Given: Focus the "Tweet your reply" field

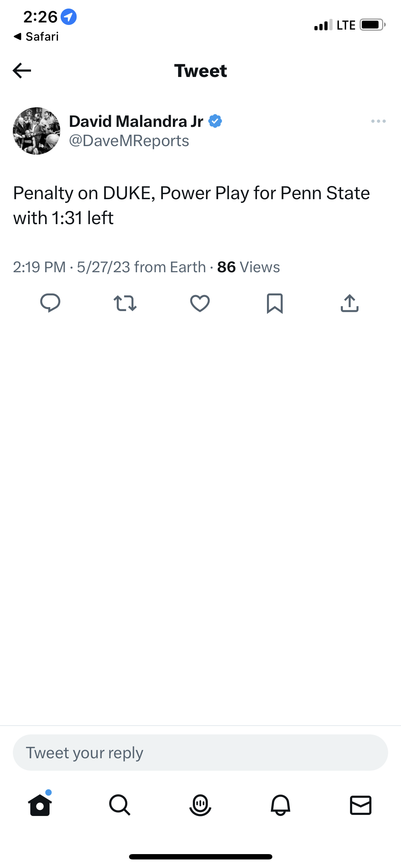Looking at the screenshot, I should click(x=200, y=753).
